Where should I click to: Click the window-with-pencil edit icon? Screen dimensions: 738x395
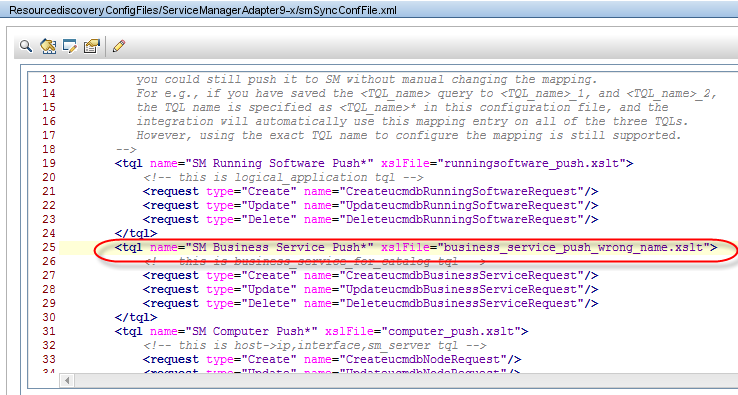(70, 46)
